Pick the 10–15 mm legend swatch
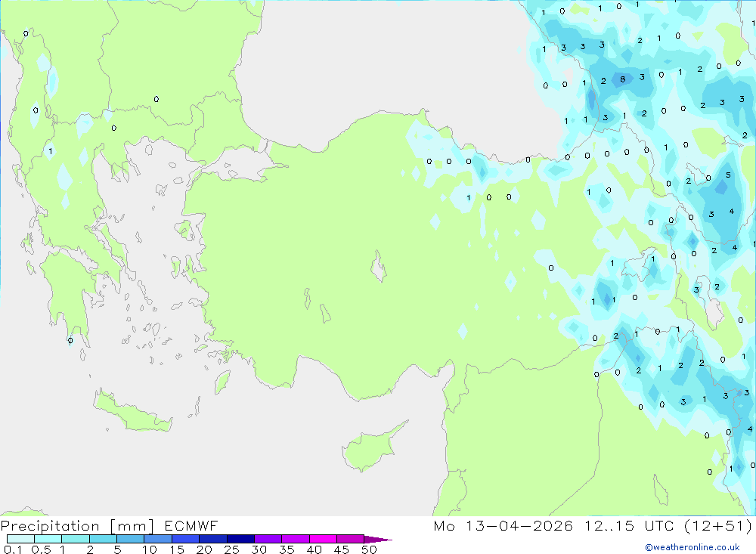Screen dimensions: 756x554 (158, 539)
